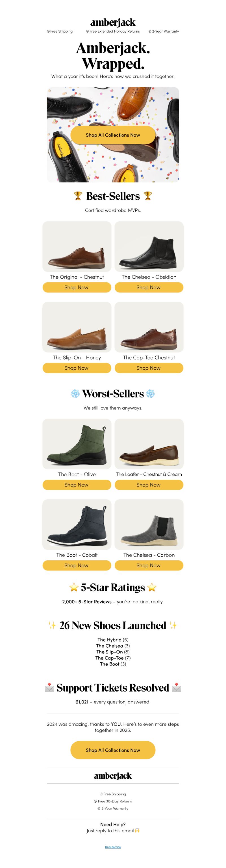Click the footer amberjack logo
226x868 pixels.
click(x=113, y=776)
